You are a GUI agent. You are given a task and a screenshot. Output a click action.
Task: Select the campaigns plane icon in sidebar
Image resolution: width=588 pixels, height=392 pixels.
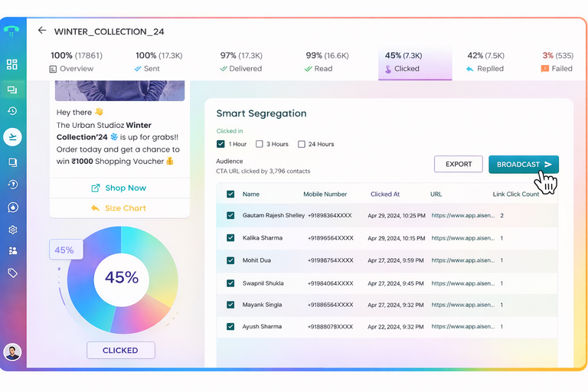(12, 137)
